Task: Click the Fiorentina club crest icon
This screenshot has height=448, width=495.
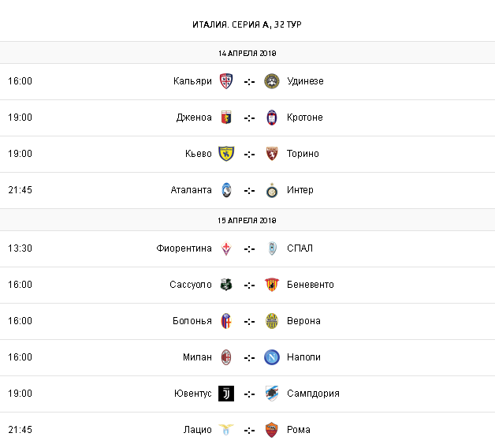Action: pos(226,248)
